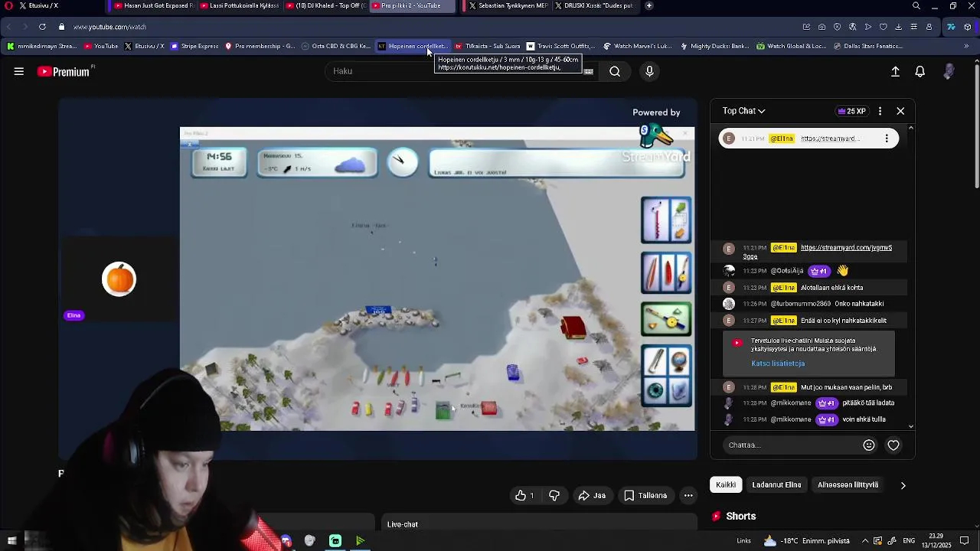Share the video with Jaa button
980x551 pixels.
592,495
